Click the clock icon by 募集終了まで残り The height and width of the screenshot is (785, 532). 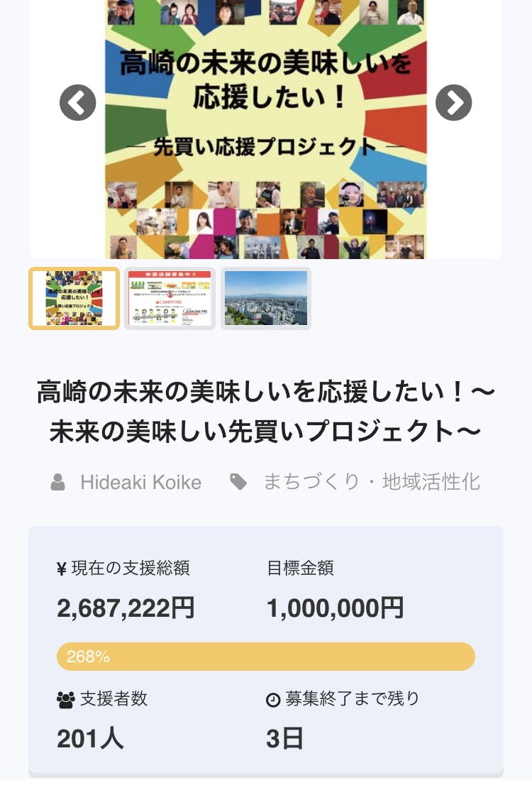coord(273,700)
